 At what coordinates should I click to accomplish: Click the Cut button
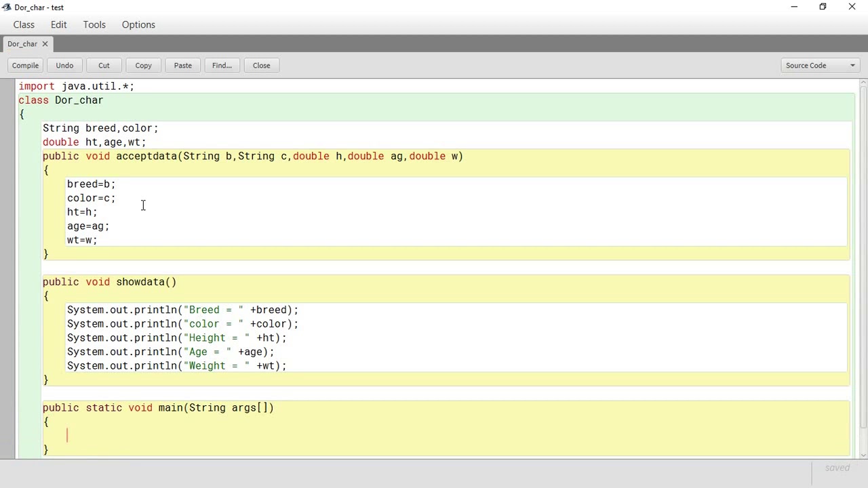pos(104,66)
